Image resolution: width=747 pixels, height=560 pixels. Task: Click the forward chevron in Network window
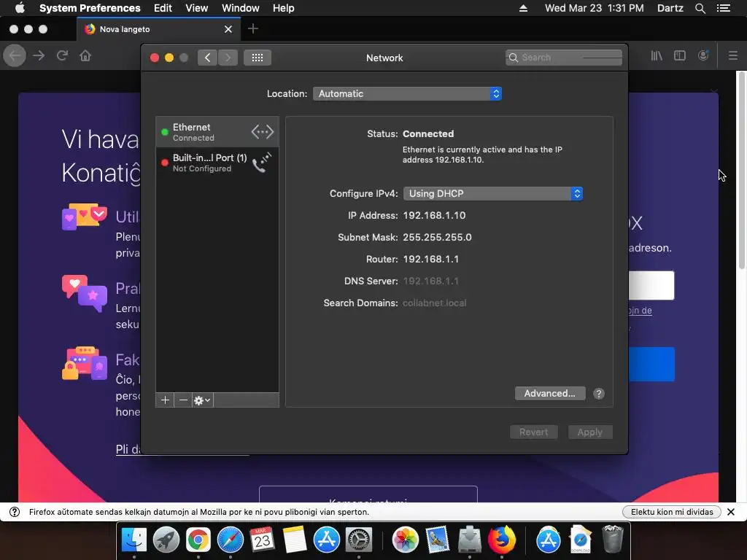click(228, 58)
